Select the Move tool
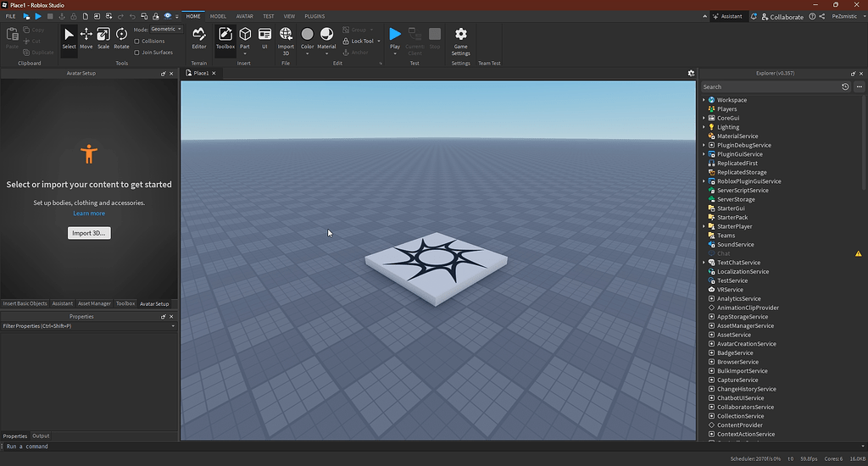 tap(86, 37)
